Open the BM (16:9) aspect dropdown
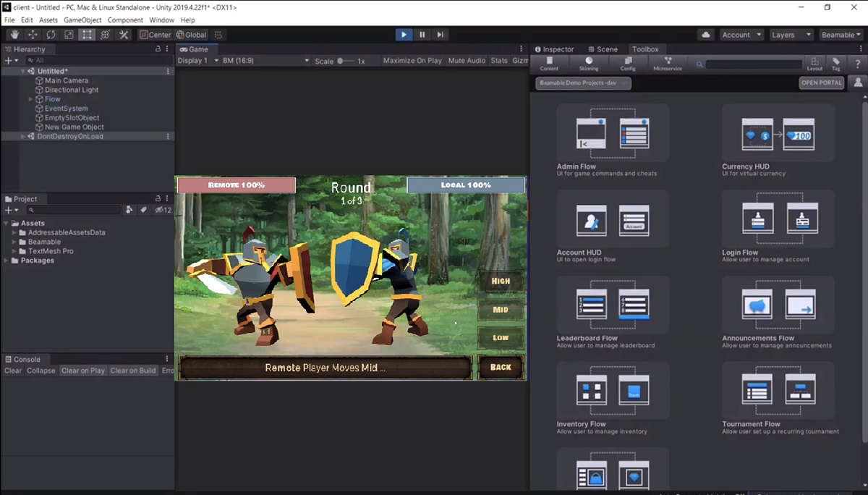 pos(265,61)
